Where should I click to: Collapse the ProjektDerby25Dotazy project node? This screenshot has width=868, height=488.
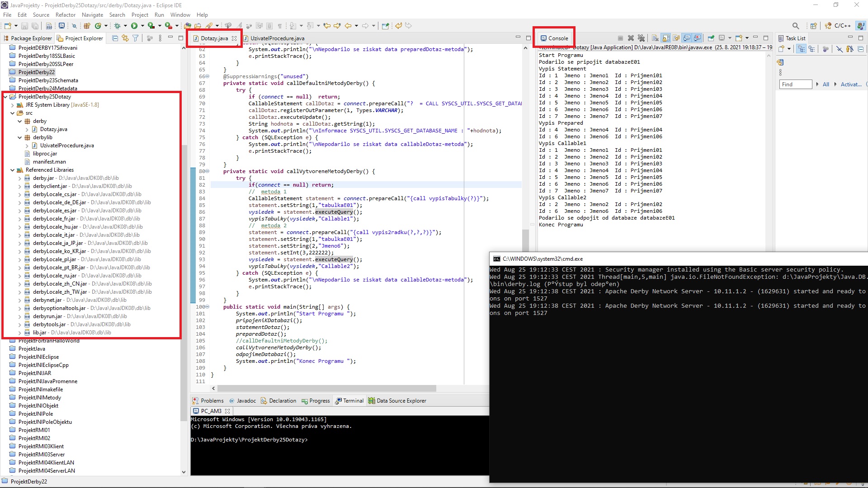(x=5, y=97)
